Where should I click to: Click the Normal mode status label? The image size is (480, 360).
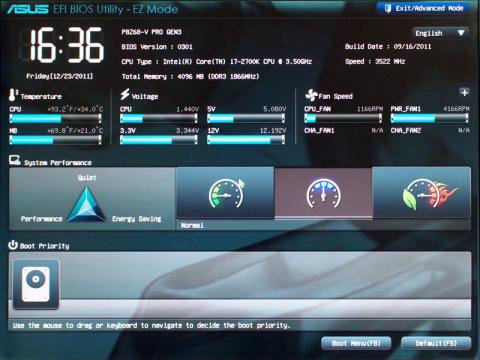pos(192,226)
